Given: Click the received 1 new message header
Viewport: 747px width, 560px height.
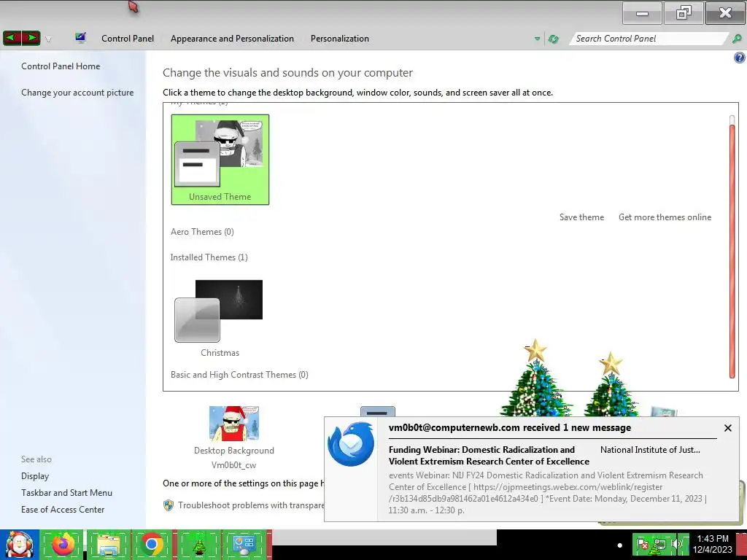Looking at the screenshot, I should click(x=510, y=427).
